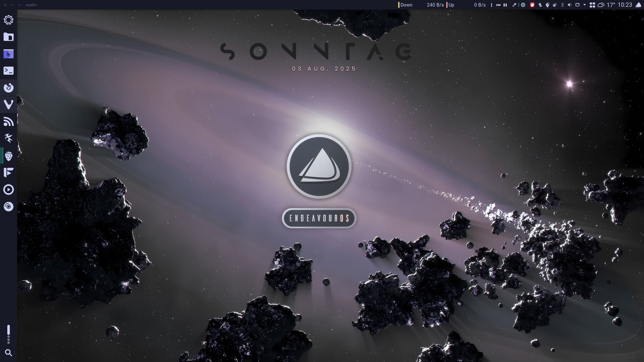
Task: Open the settings gear icon in the dock
Action: tap(8, 20)
